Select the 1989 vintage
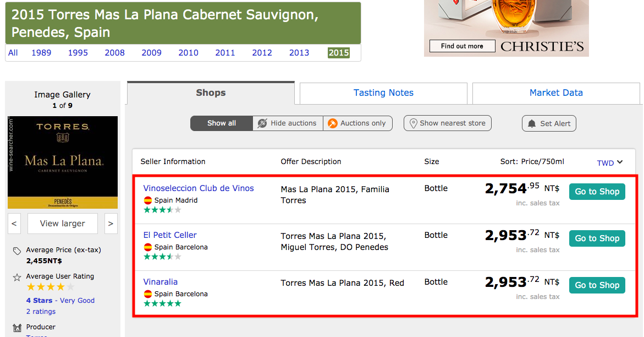This screenshot has height=337, width=644. point(41,53)
